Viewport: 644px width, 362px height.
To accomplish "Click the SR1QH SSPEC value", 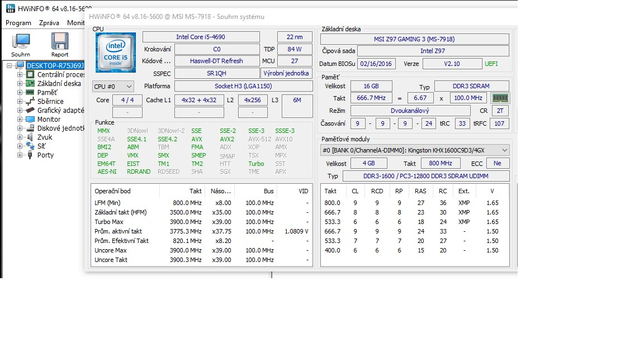I will (216, 73).
